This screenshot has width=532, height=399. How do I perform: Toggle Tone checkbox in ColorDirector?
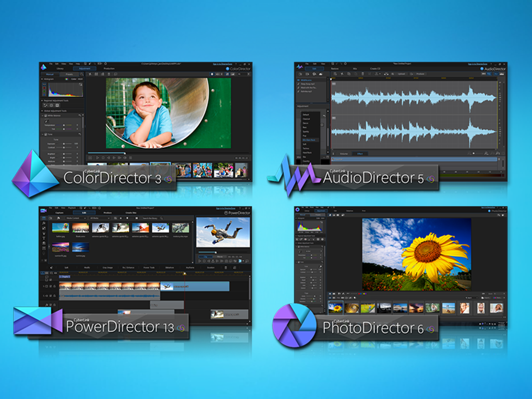pos(46,135)
